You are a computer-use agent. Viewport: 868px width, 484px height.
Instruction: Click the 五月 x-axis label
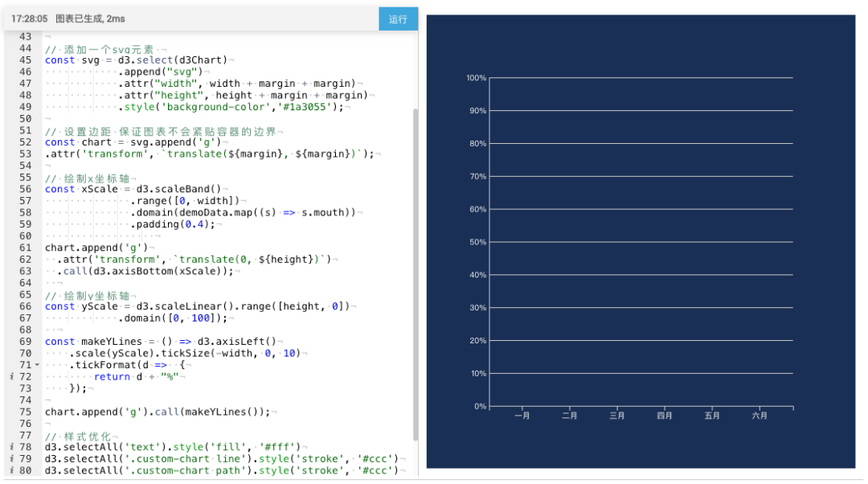[712, 416]
